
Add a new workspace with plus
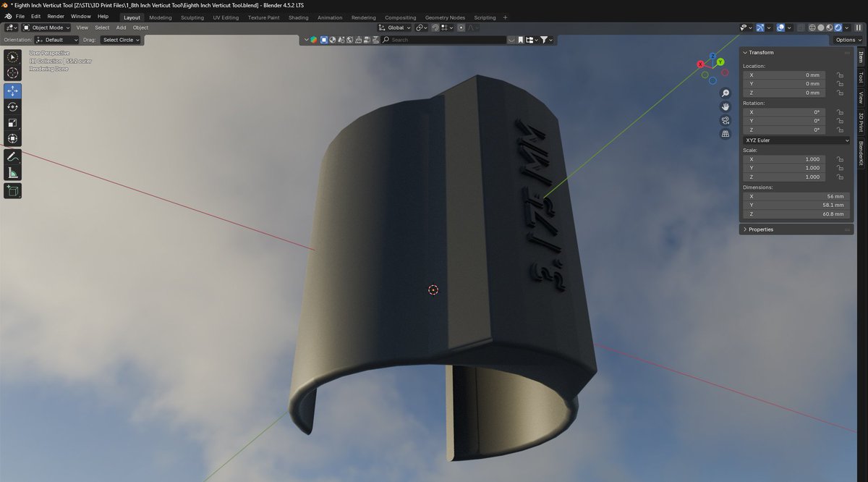tap(505, 17)
